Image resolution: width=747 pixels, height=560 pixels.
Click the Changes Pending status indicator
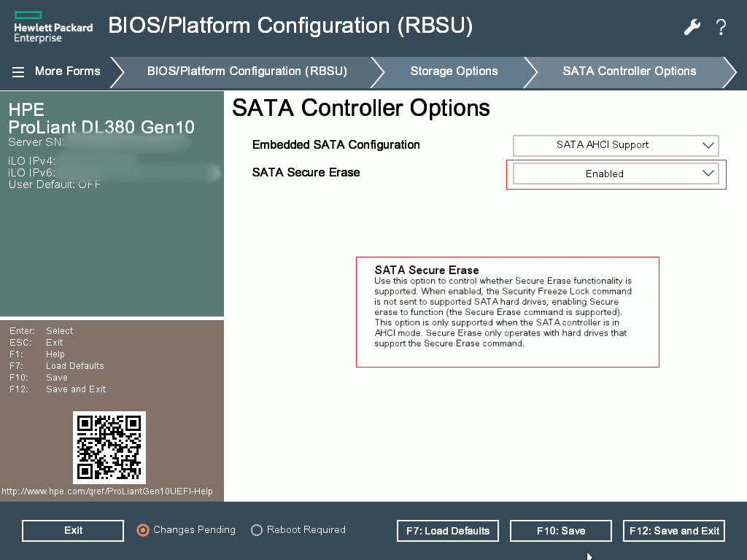point(186,530)
